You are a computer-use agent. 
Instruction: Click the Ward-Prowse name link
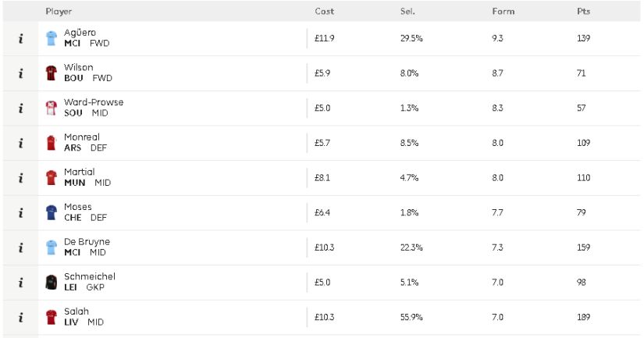[x=94, y=101]
